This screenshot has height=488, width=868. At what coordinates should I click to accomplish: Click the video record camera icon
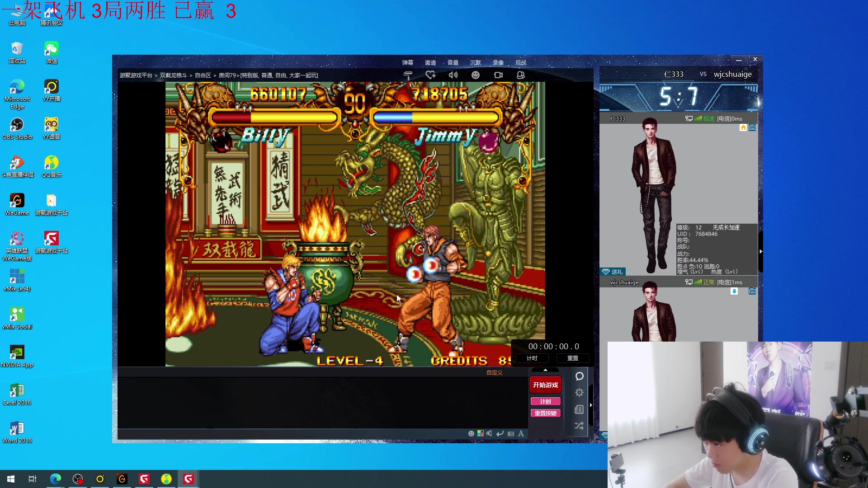pos(498,75)
